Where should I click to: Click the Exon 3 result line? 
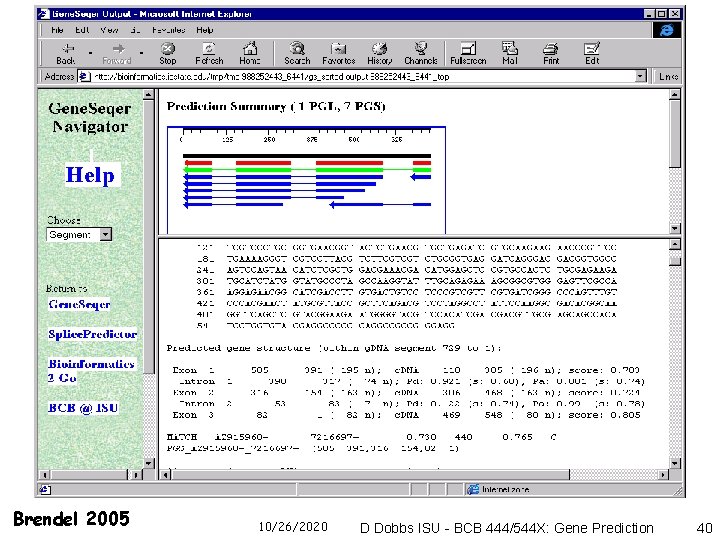[x=406, y=415]
